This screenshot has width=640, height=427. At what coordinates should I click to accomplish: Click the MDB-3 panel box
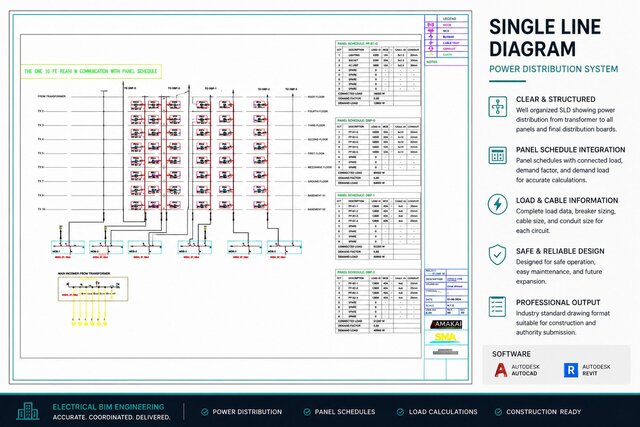(x=145, y=247)
